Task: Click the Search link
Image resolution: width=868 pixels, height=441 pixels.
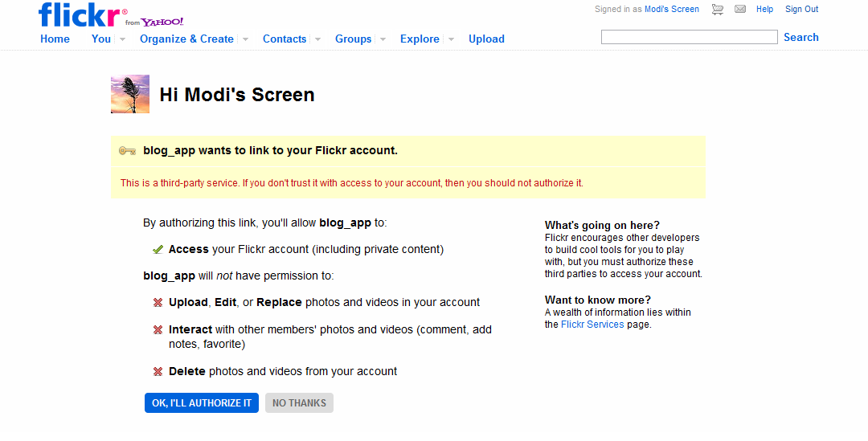Action: 801,37
